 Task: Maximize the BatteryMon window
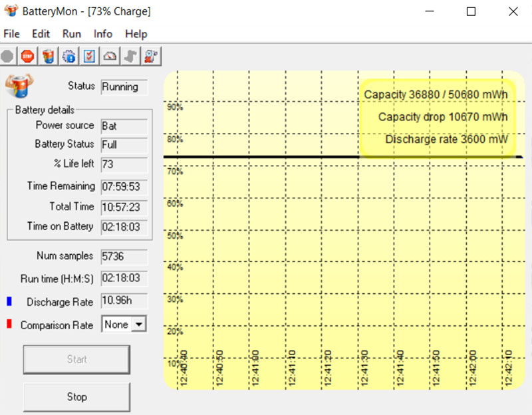click(x=471, y=11)
